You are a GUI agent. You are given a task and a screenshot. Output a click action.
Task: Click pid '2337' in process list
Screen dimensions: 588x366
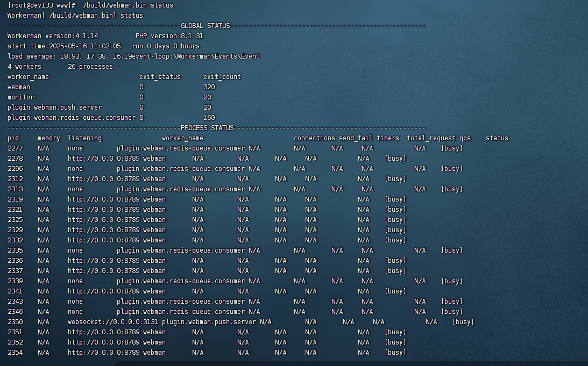(15, 271)
